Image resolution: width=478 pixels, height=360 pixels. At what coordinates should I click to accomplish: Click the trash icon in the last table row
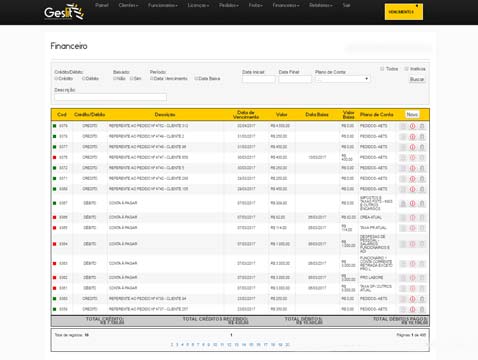(x=422, y=309)
